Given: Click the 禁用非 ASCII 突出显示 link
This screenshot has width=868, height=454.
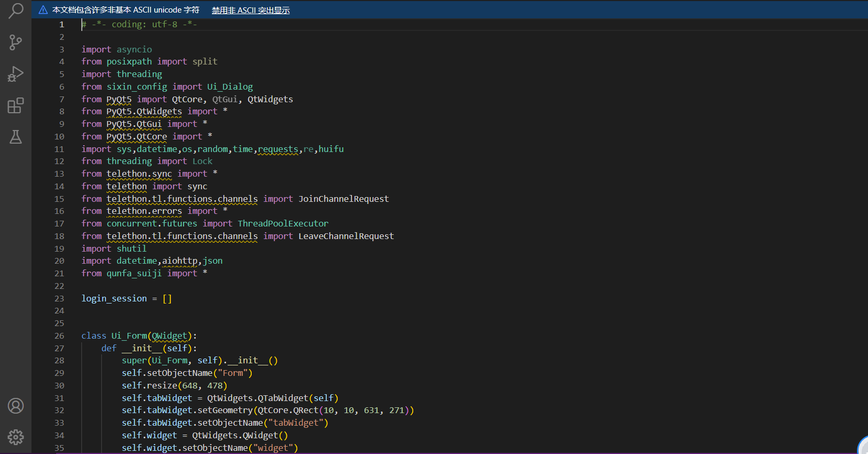Looking at the screenshot, I should pos(251,10).
